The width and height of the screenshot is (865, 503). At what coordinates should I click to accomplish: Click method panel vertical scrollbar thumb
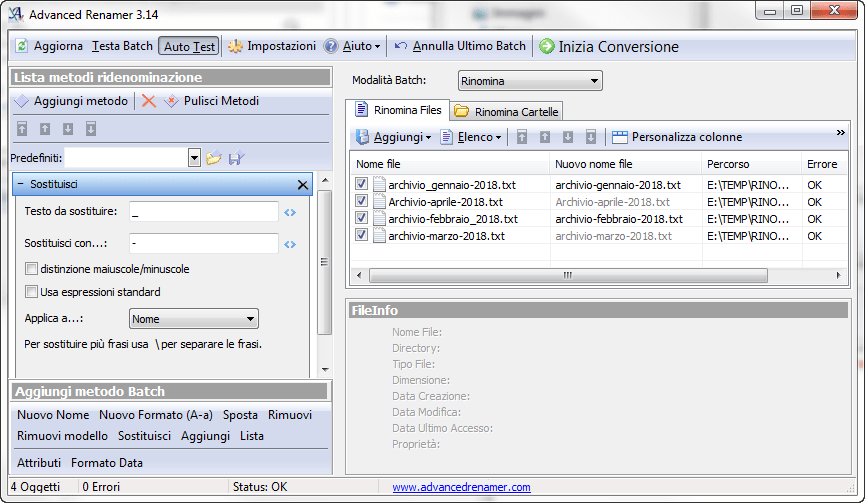324,263
